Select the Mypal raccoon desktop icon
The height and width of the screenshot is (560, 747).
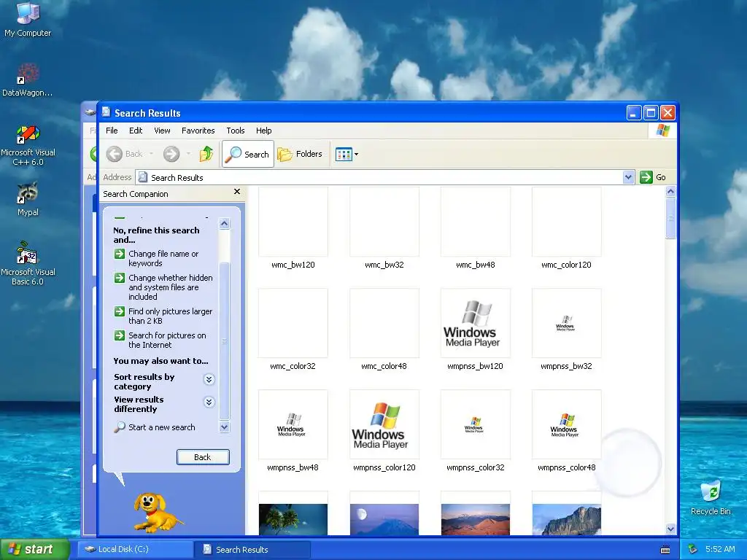pyautogui.click(x=28, y=199)
